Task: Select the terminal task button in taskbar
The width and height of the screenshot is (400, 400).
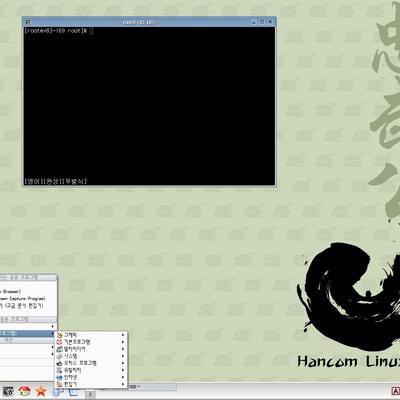Action: click(152, 387)
